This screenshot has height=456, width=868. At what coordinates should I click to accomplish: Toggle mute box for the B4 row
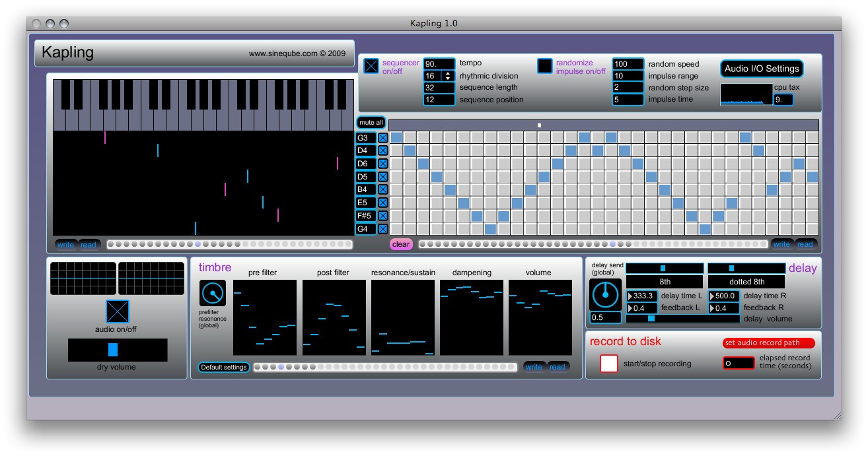(x=382, y=189)
